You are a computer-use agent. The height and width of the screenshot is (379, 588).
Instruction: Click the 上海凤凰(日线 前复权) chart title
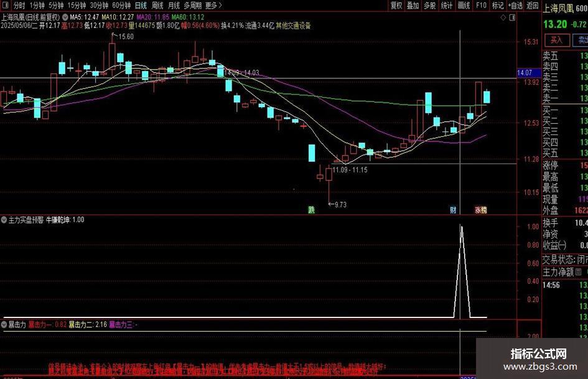(30, 17)
